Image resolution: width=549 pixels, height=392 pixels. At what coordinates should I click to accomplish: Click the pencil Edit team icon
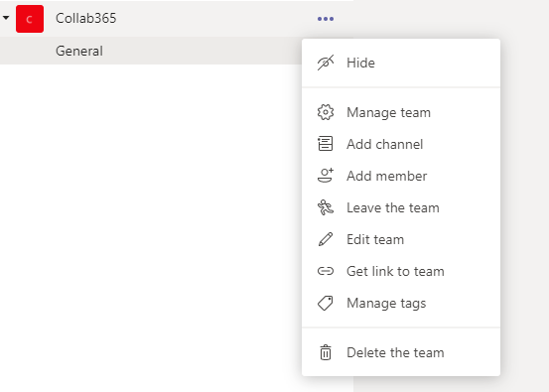point(326,239)
